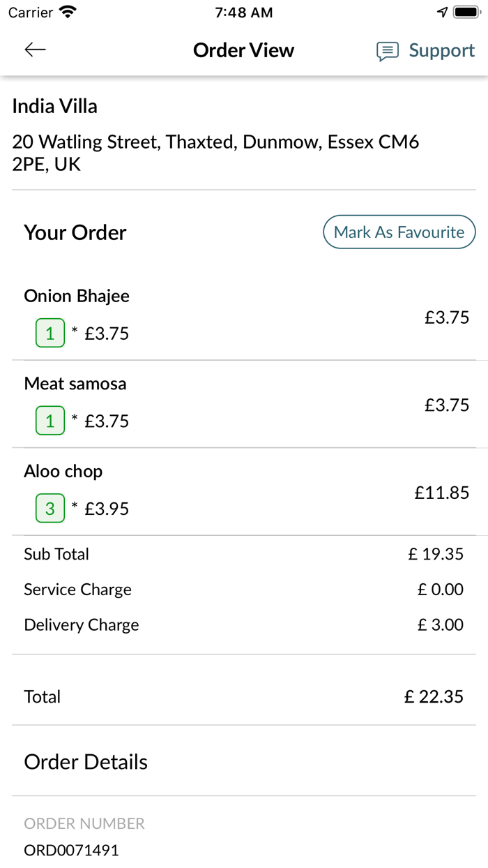
Task: Tap the Order Details heading
Action: (x=86, y=761)
